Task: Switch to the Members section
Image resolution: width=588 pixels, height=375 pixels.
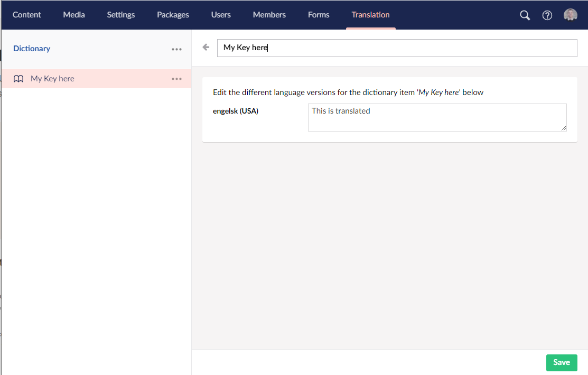Action: coord(269,15)
